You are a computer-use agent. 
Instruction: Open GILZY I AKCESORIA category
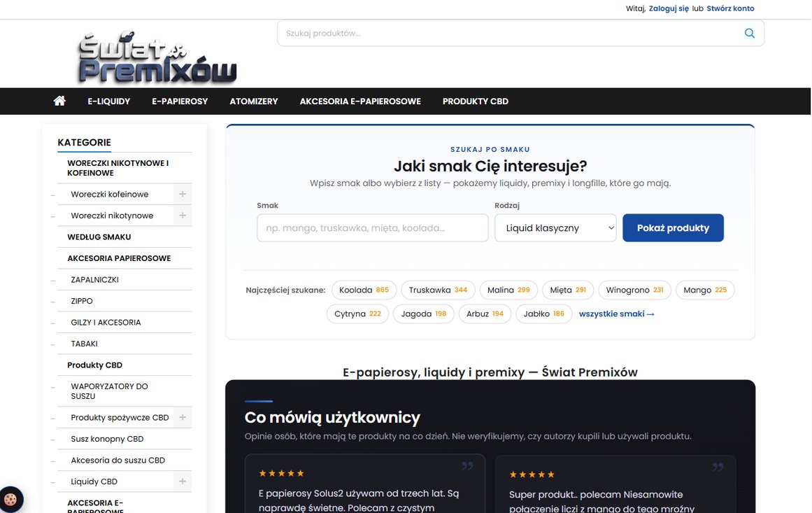pyautogui.click(x=106, y=323)
